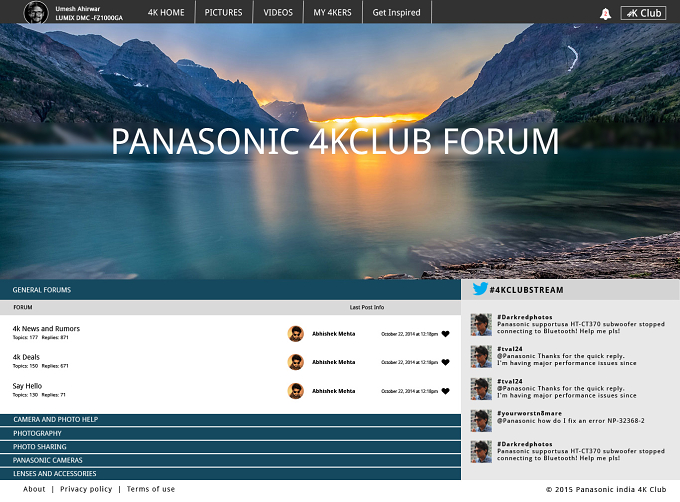680x502 pixels.
Task: Open the Terms of use link
Action: pyautogui.click(x=150, y=489)
